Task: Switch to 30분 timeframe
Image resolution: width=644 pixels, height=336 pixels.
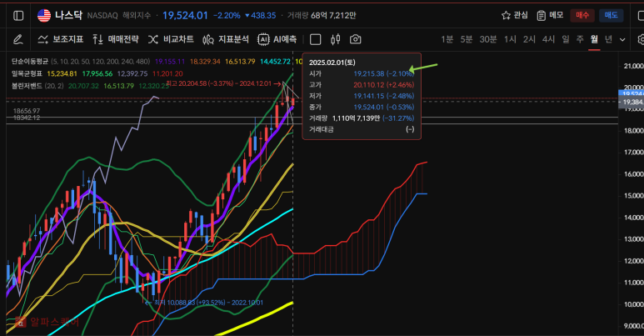Action: (488, 39)
